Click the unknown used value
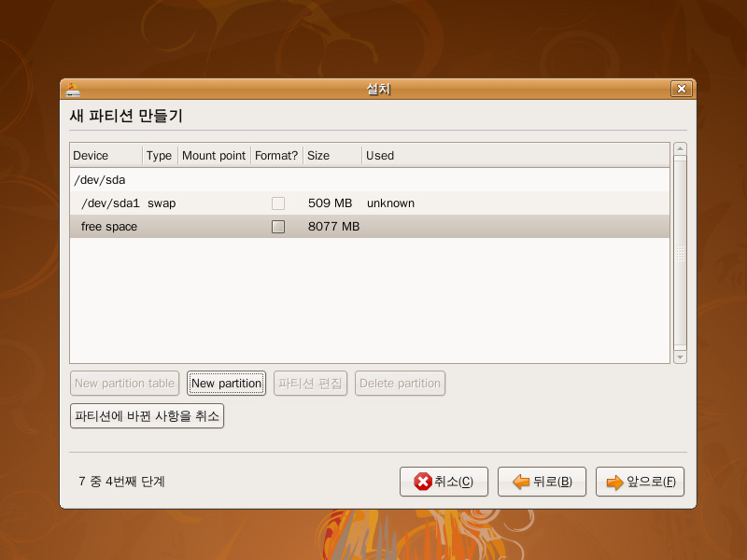 [390, 203]
